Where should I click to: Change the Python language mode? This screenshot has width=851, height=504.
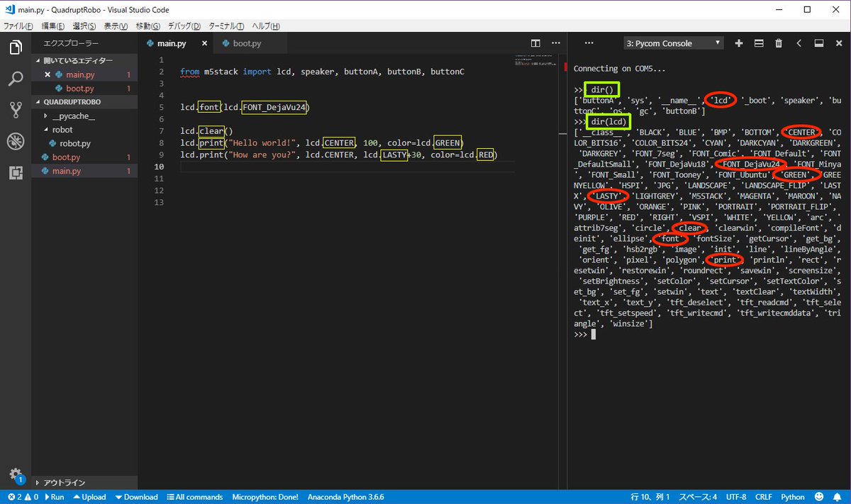tap(793, 497)
